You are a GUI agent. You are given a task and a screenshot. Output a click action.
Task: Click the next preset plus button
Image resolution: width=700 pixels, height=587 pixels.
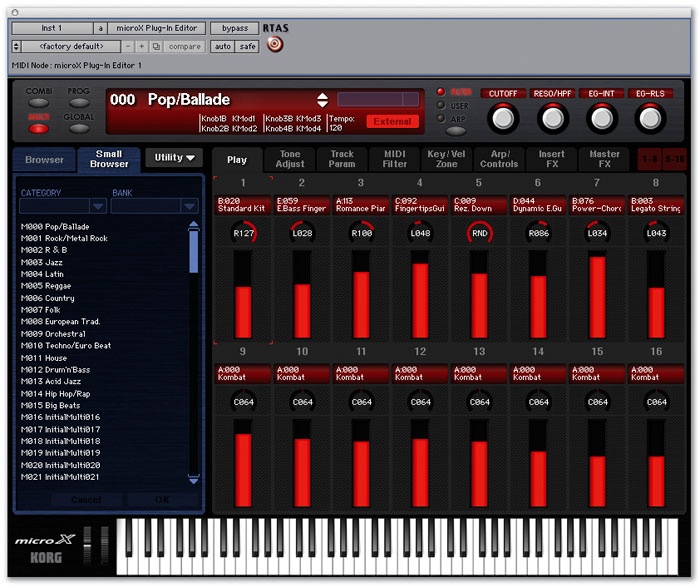pyautogui.click(x=142, y=46)
